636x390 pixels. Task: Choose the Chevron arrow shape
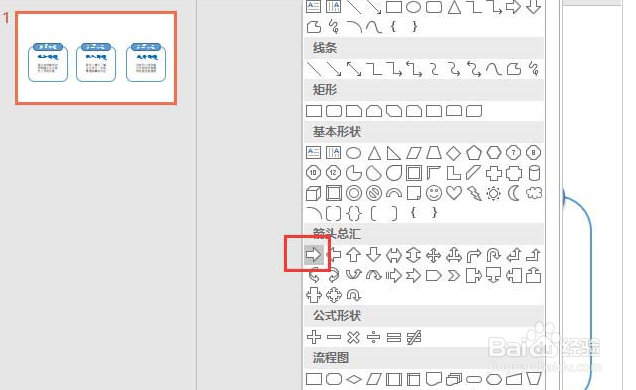453,276
